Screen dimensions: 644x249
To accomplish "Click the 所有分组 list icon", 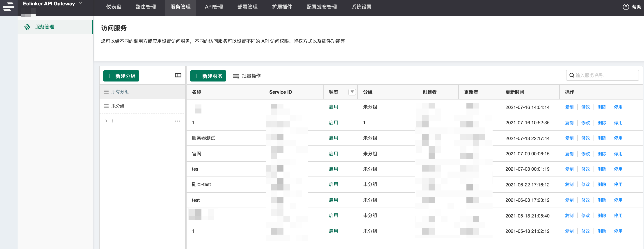I will point(106,92).
